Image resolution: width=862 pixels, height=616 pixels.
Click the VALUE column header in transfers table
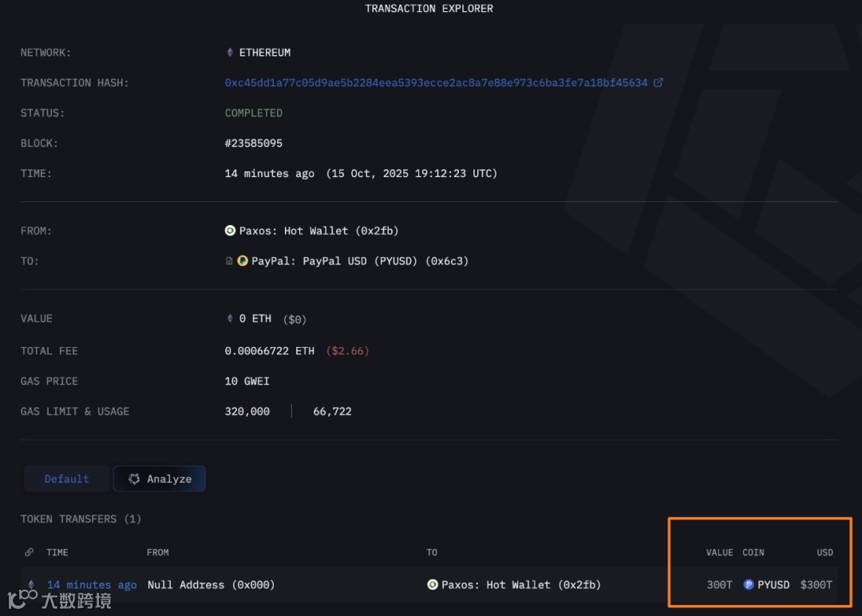point(719,552)
